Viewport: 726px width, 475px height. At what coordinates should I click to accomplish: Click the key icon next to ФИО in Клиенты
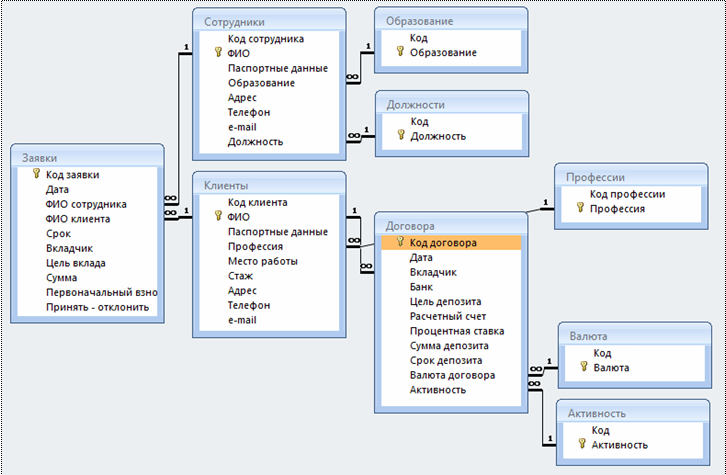tap(217, 216)
